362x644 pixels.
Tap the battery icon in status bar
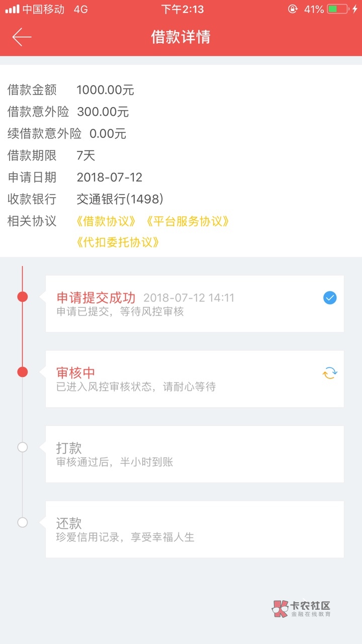pyautogui.click(x=338, y=9)
